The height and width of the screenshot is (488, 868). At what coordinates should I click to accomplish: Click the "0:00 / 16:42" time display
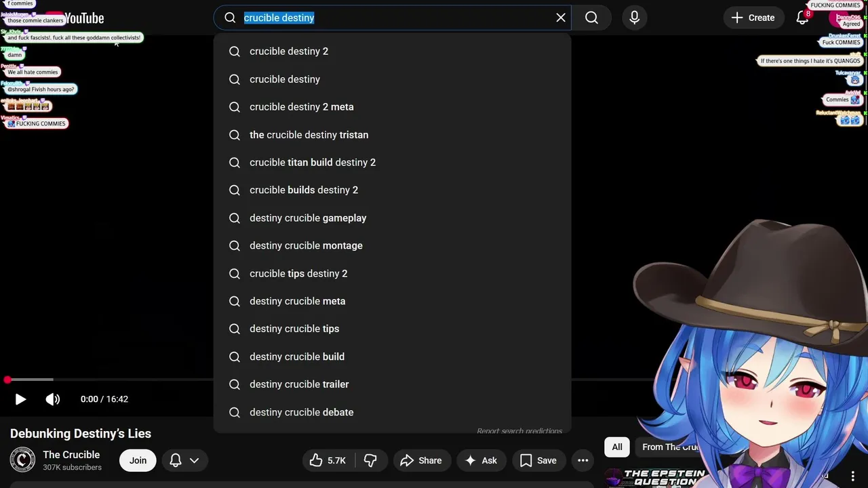(x=104, y=399)
